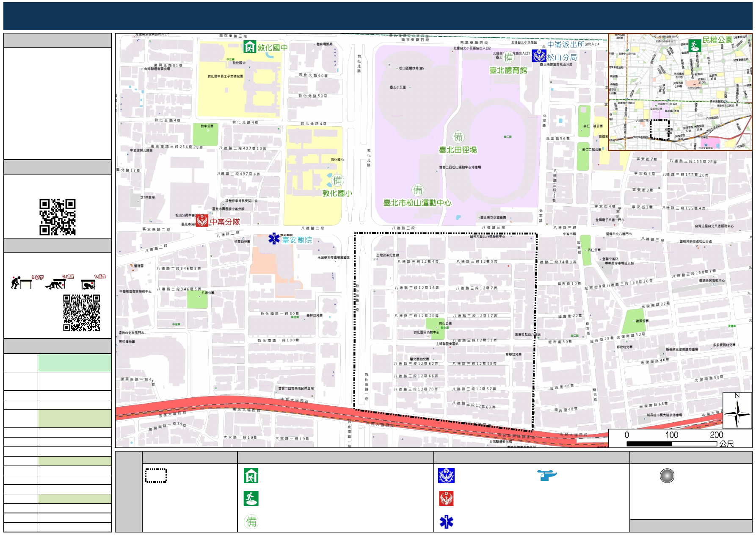Open the QR code above the earthquake pictograms

(58, 217)
